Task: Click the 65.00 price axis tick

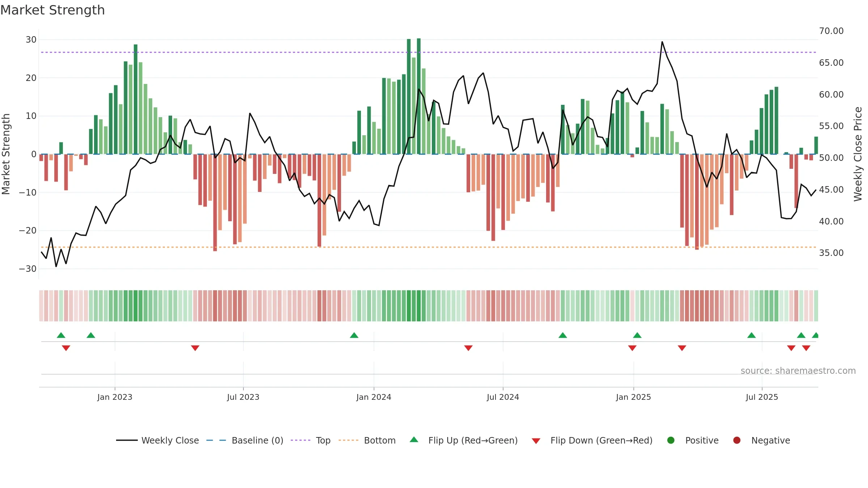Action: point(831,63)
